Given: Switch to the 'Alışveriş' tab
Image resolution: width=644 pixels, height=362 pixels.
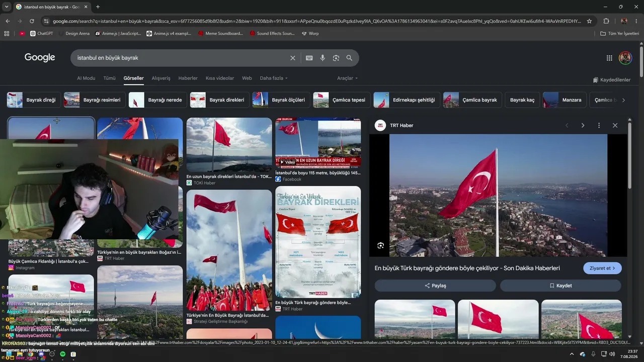Looking at the screenshot, I should 161,78.
